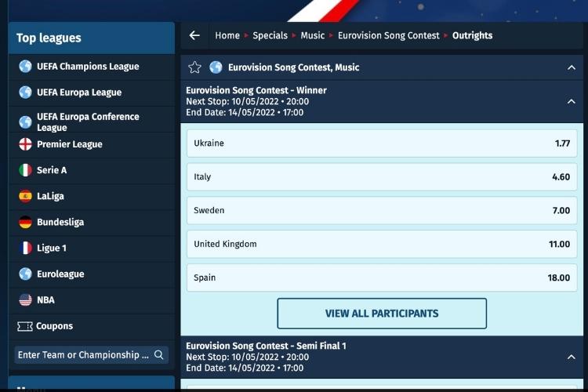Select LaLiga in the sidebar
Screen dimensions: 588x392
tap(92, 196)
